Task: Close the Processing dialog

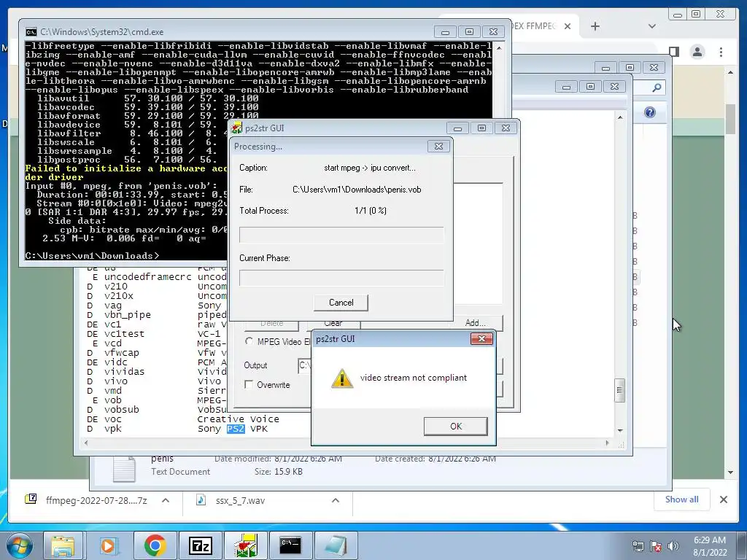Action: point(438,146)
